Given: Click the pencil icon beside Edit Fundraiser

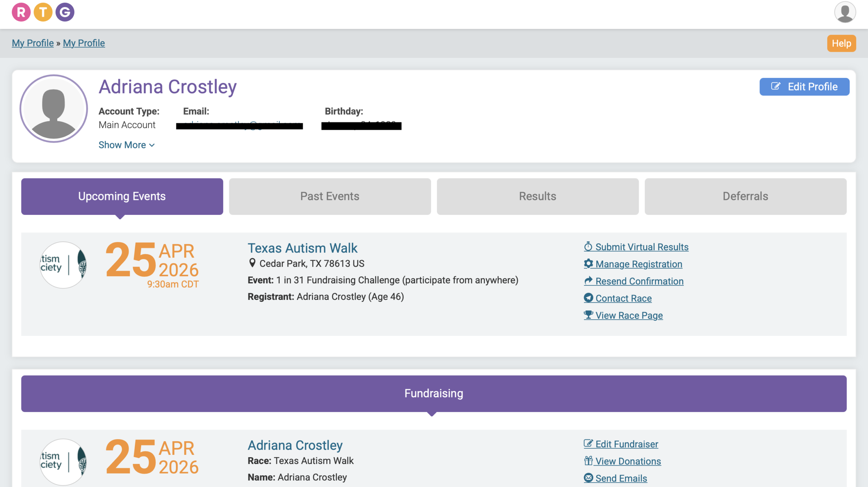Looking at the screenshot, I should (x=588, y=444).
